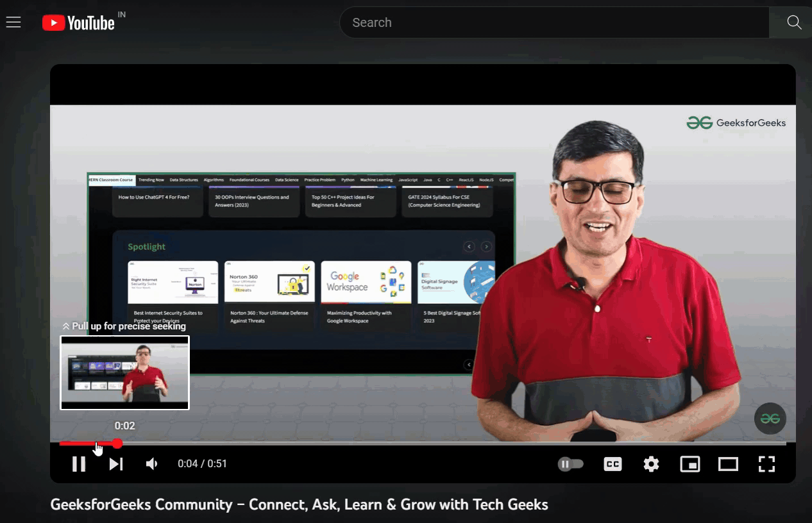The height and width of the screenshot is (523, 812).
Task: Enter full screen mode
Action: coord(766,464)
